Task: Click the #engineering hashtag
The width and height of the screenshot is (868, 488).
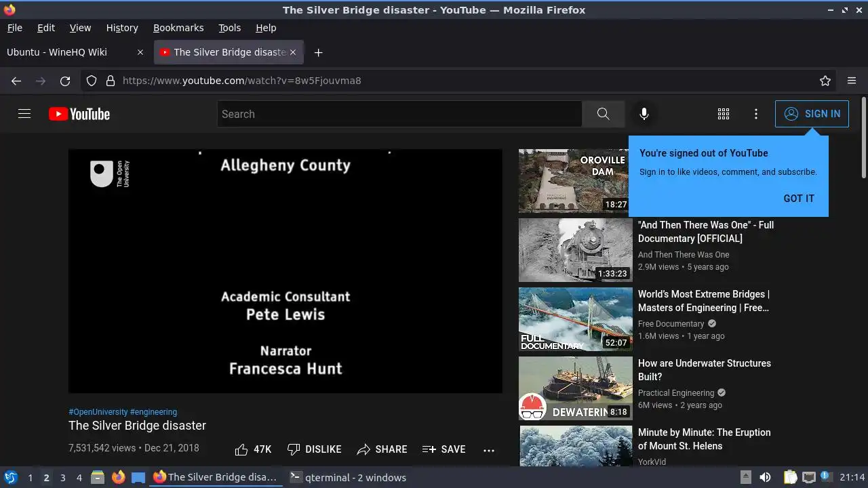Action: click(153, 411)
